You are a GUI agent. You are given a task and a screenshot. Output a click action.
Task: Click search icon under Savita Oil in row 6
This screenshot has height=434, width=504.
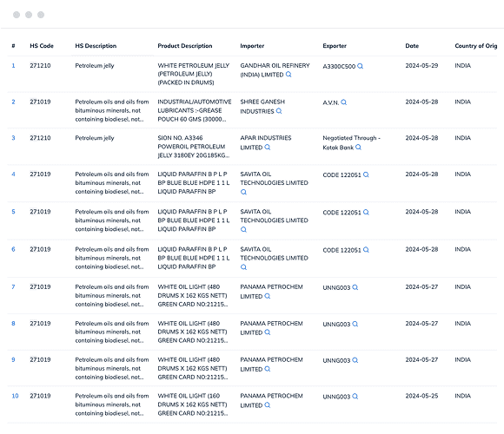click(243, 267)
